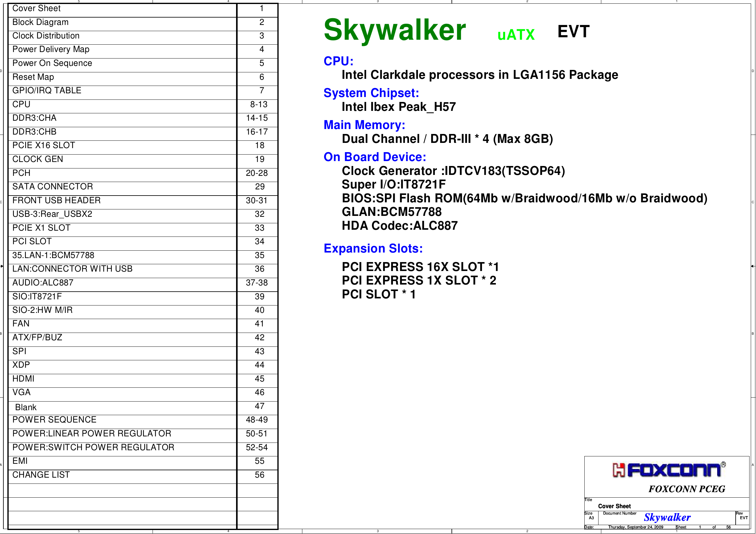This screenshot has height=534, width=756.
Task: Select the 'Main Memory:' heading
Action: (x=364, y=125)
